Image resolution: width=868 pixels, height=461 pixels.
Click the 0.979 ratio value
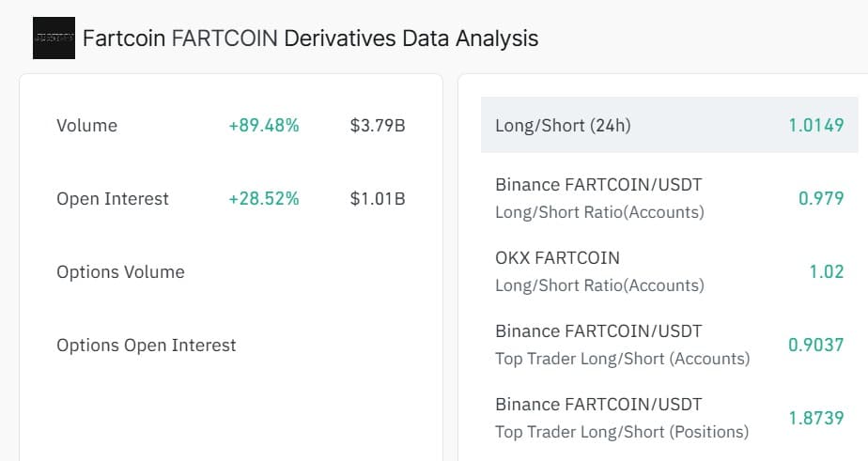[x=820, y=198]
